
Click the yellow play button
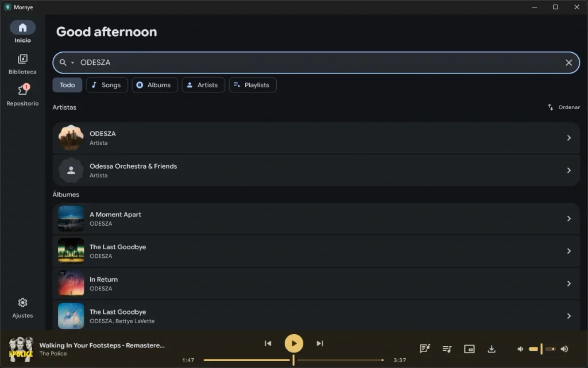pos(293,343)
